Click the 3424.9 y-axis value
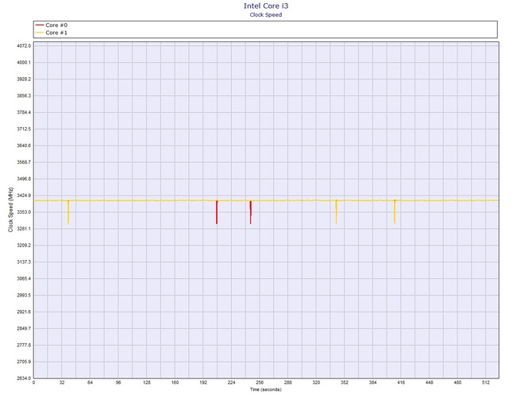Image resolution: width=532 pixels, height=399 pixels. coord(24,196)
